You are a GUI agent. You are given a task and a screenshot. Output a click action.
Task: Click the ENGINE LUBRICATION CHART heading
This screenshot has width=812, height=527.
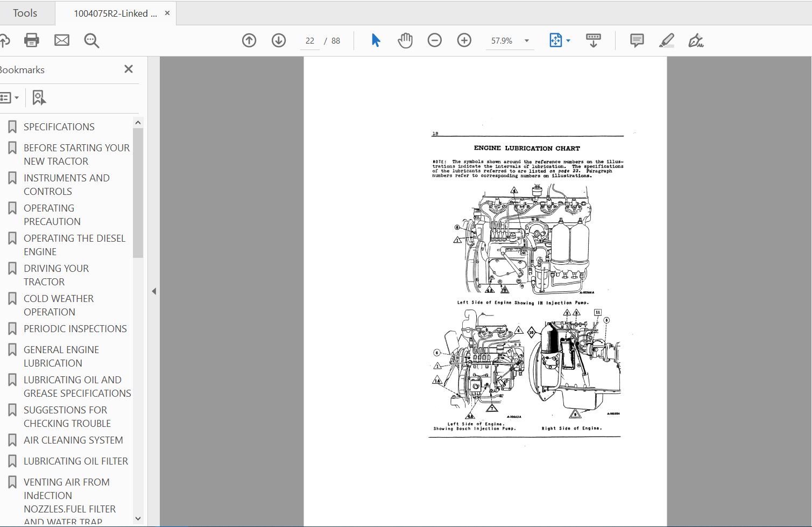[527, 148]
